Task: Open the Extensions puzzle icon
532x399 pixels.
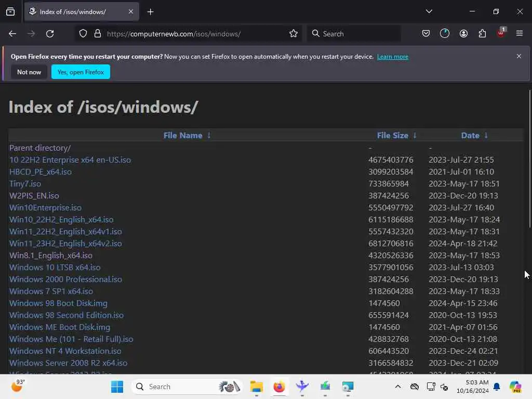Action: pos(482,34)
